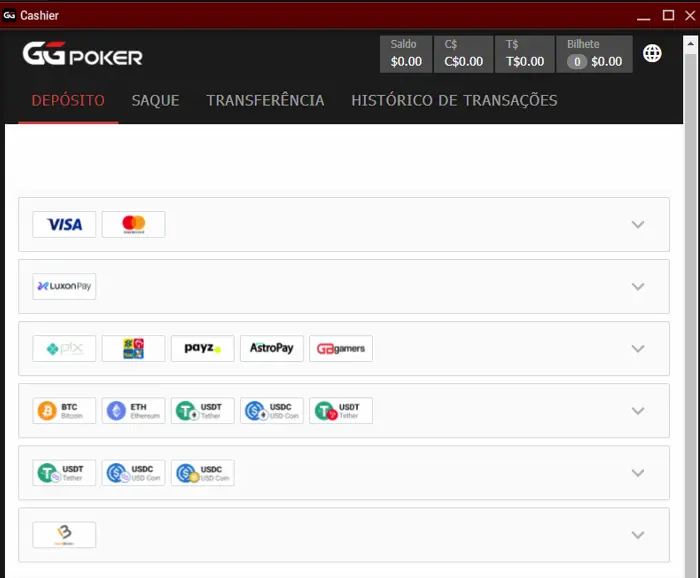
Task: Open HISTÓRICO DE TRANSAÇÕES tab
Action: coord(454,100)
